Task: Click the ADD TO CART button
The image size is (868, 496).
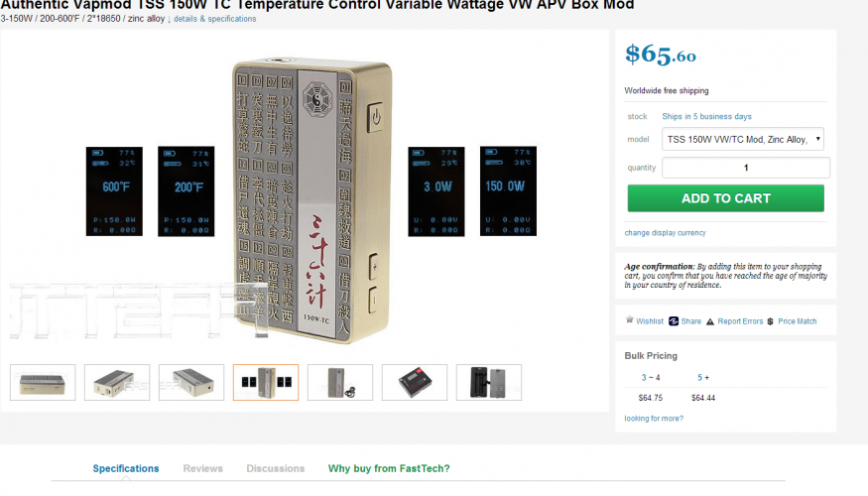Action: pyautogui.click(x=726, y=198)
